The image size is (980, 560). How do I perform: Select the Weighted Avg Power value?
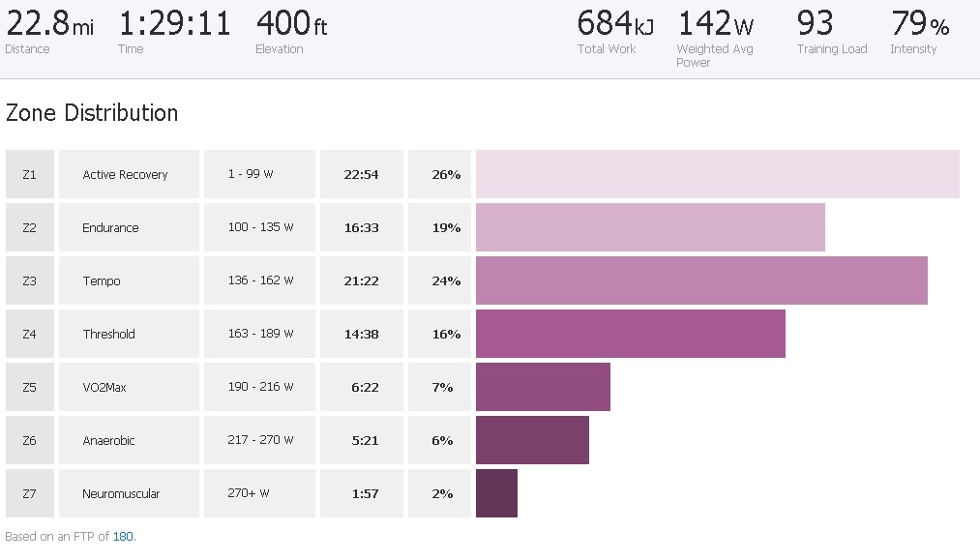click(x=715, y=24)
